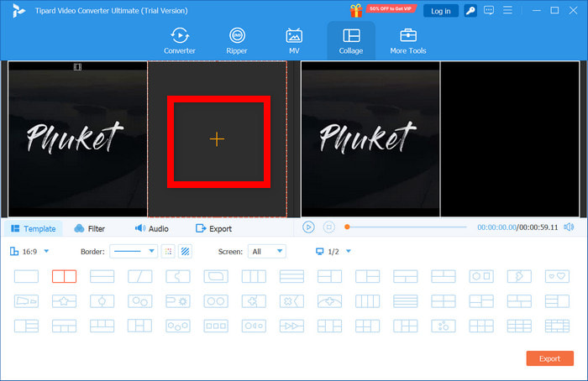Viewport: 588px width, 381px height.
Task: Open the feedback chat icon
Action: click(491, 11)
